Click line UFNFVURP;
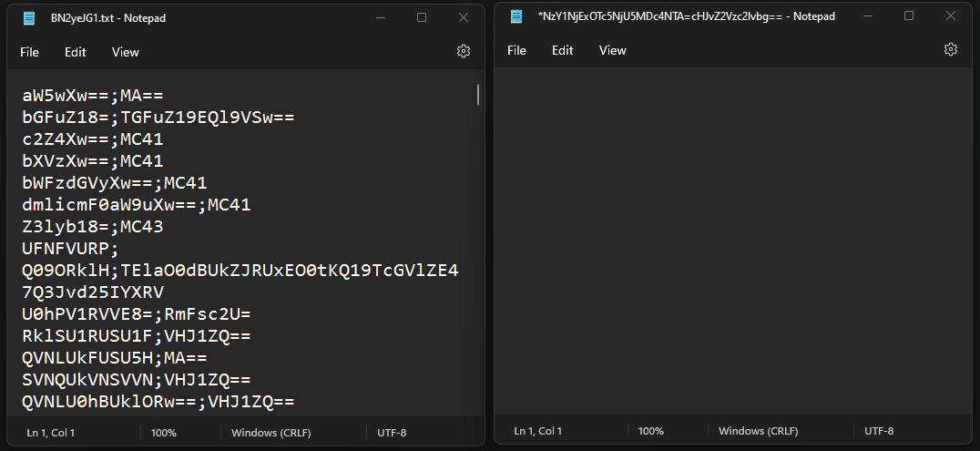This screenshot has height=451, width=980. pos(71,249)
